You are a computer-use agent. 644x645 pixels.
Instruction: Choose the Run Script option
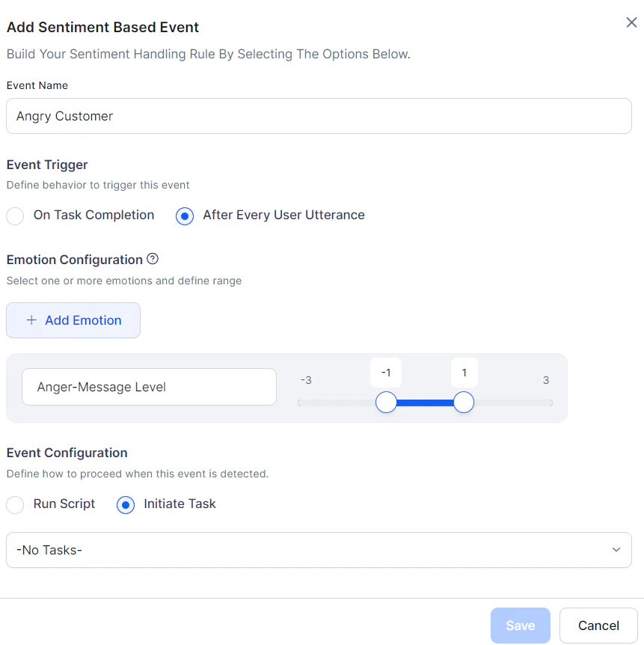(x=14, y=504)
